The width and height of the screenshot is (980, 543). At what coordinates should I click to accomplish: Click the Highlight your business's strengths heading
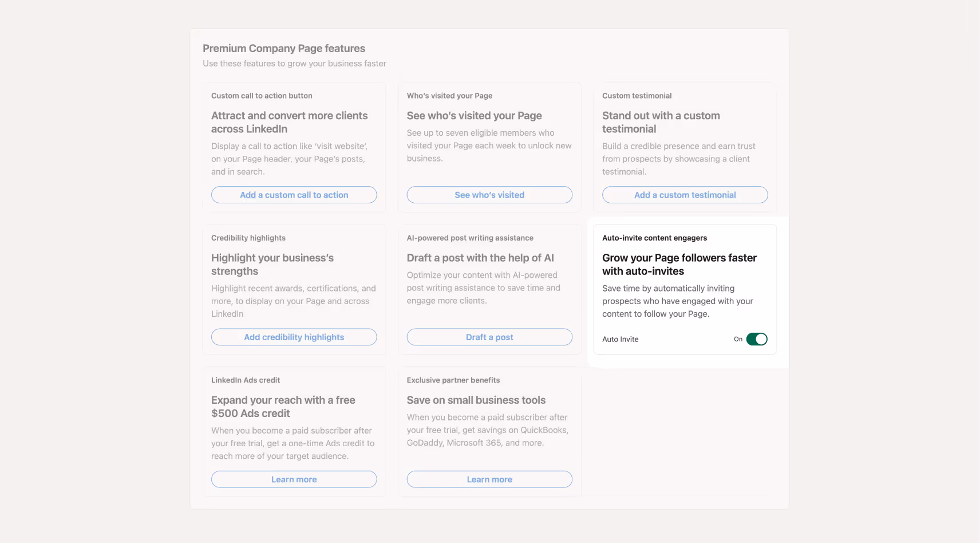[272, 265]
